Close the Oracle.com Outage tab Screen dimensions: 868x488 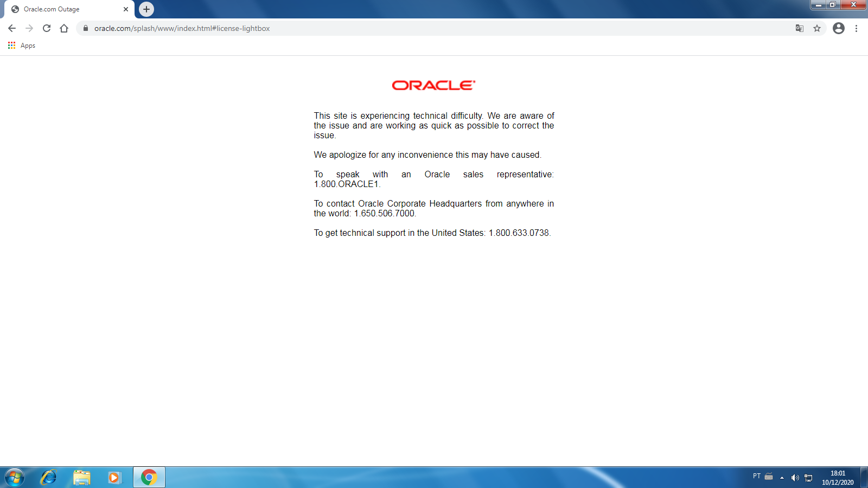tap(126, 9)
